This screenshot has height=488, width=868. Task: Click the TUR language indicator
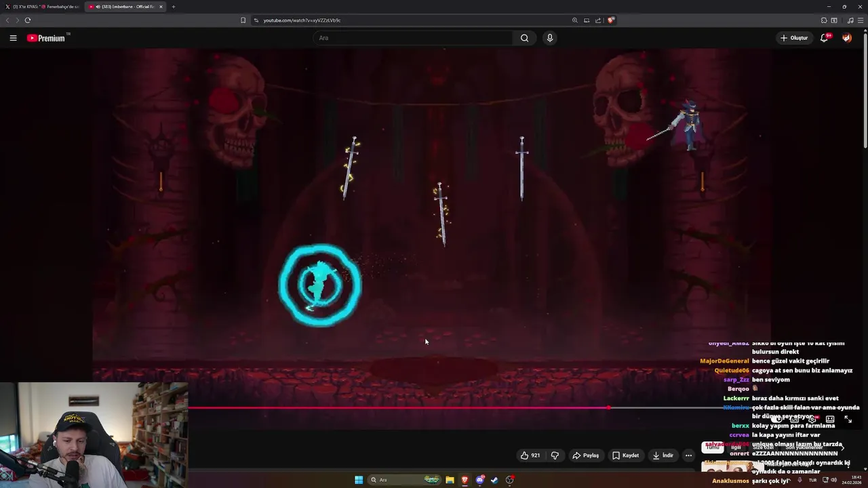coord(812,480)
